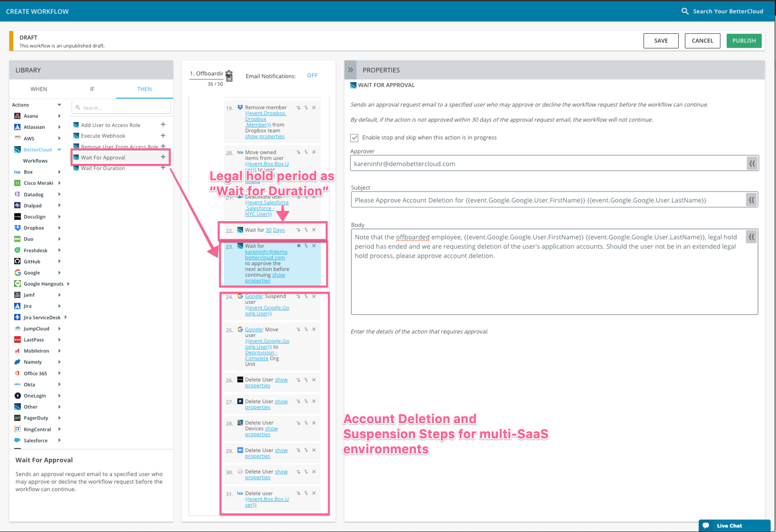Switch to the THEN tab
This screenshot has height=532, width=776.
[x=144, y=89]
